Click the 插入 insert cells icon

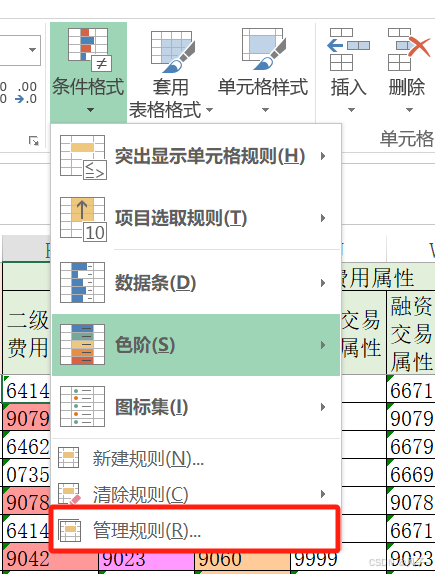point(348,49)
